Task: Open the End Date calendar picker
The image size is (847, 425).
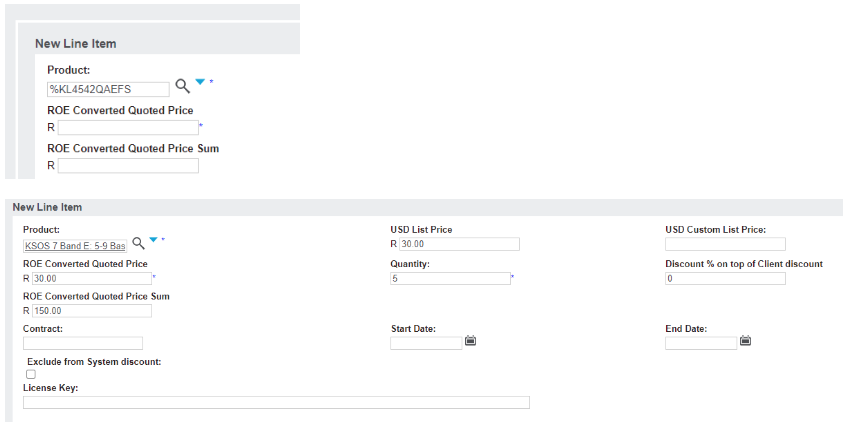Action: 746,341
